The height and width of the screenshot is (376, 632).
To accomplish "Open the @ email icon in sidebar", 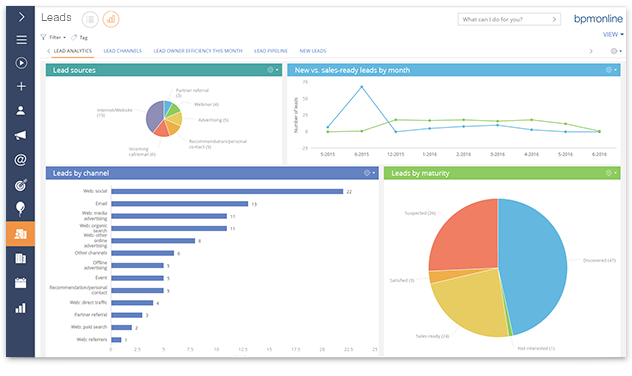I will pyautogui.click(x=21, y=160).
